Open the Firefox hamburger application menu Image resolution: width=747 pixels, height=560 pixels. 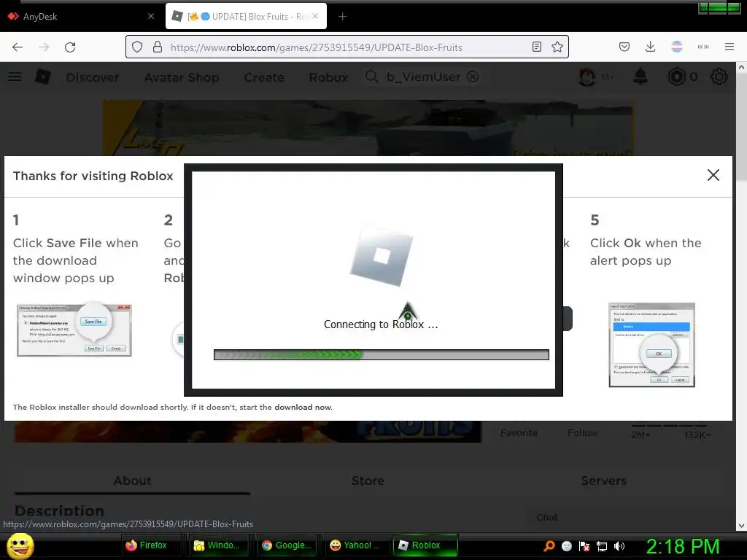729,47
